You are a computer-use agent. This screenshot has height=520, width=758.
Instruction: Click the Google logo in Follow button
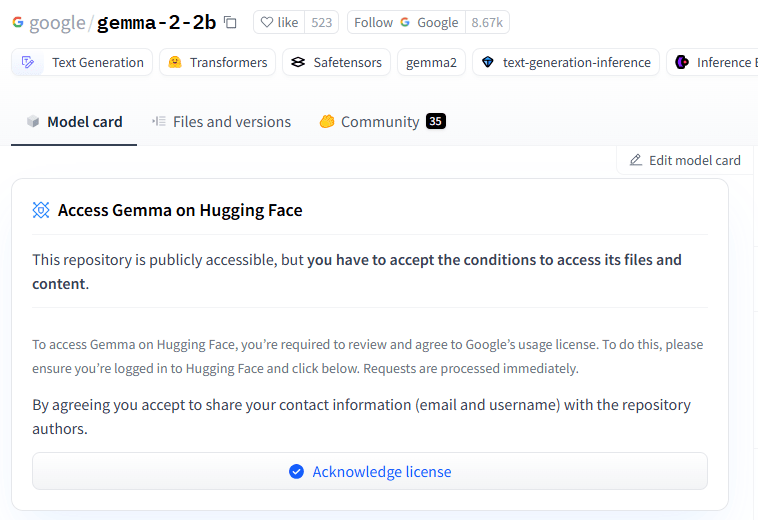coord(405,22)
